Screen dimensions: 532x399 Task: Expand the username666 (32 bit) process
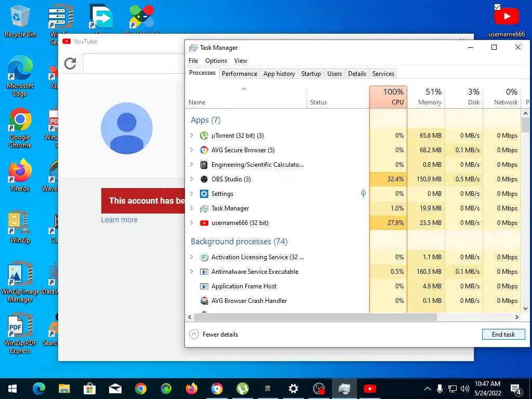tap(192, 223)
